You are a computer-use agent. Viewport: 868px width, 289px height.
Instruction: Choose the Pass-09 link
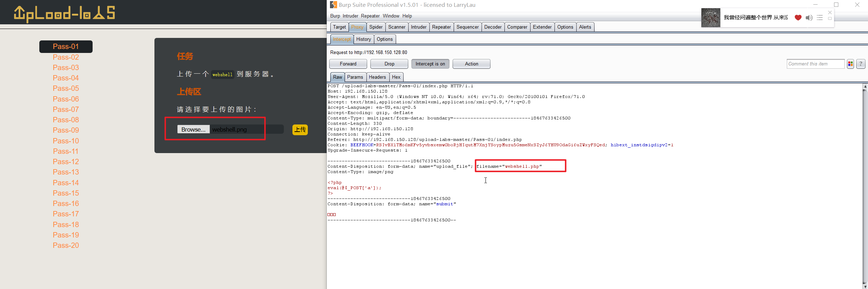coord(66,130)
